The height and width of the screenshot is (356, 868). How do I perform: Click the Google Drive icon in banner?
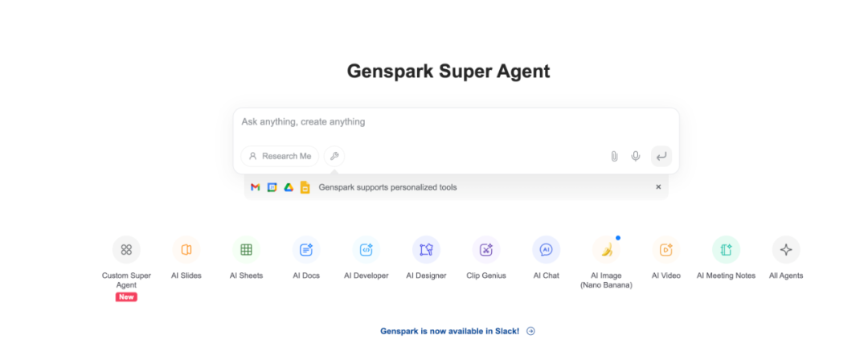tap(289, 187)
